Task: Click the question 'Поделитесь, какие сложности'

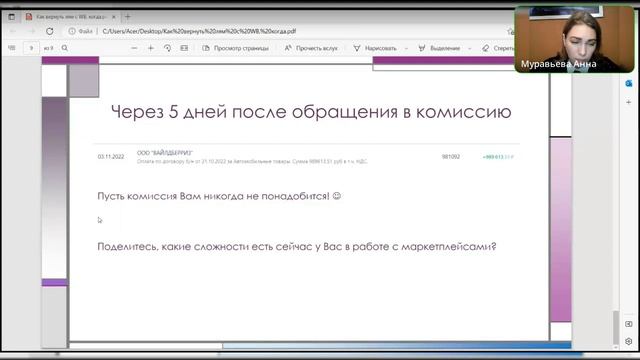Action: pyautogui.click(x=297, y=247)
